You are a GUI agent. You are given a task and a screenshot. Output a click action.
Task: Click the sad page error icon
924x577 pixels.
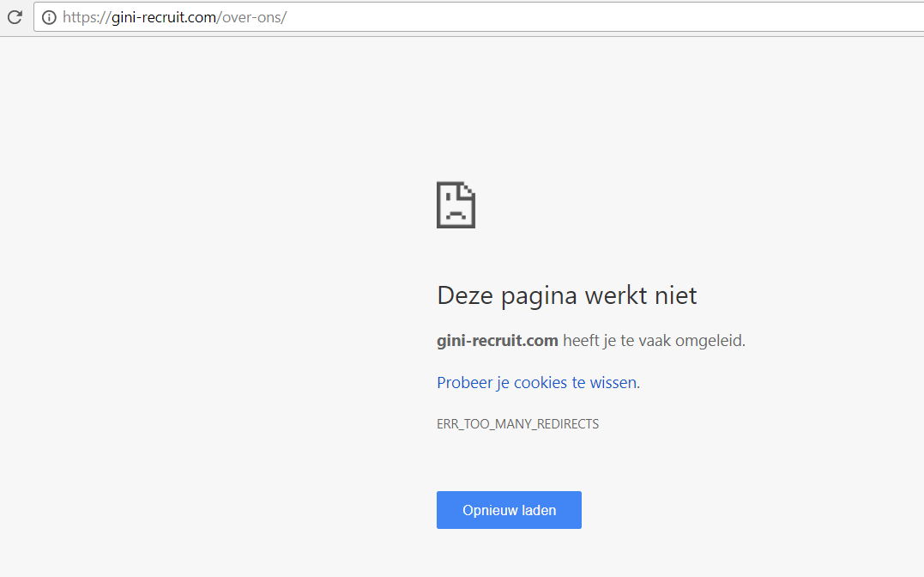pyautogui.click(x=456, y=204)
